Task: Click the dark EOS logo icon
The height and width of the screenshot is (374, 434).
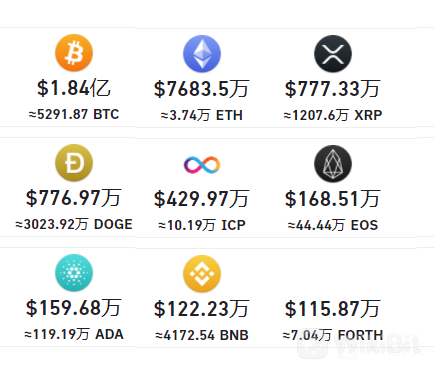Action: point(333,164)
